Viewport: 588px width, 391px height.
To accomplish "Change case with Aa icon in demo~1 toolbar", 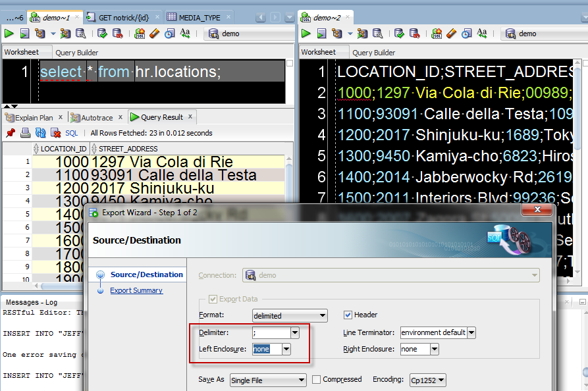I will click(x=185, y=34).
